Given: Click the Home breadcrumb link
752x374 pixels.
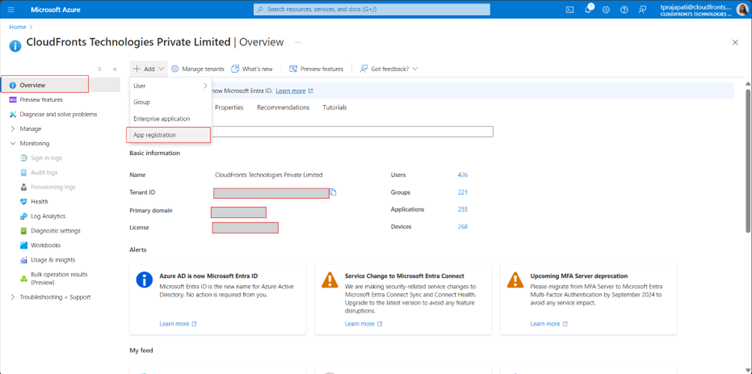Looking at the screenshot, I should click(x=17, y=27).
